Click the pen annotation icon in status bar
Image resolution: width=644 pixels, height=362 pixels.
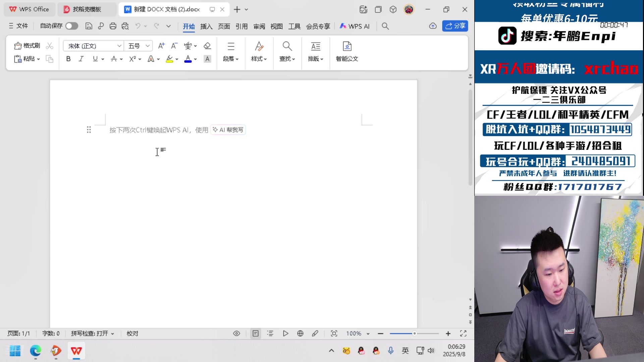pos(315,334)
